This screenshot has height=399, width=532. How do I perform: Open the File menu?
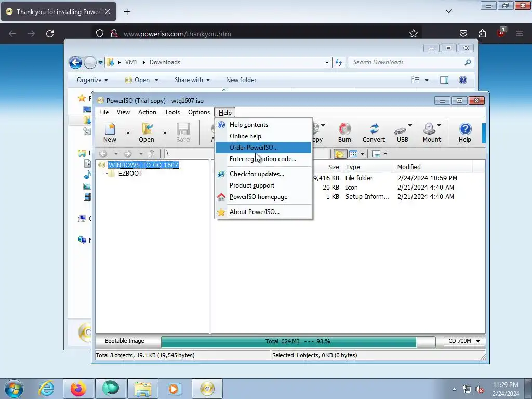pos(104,112)
